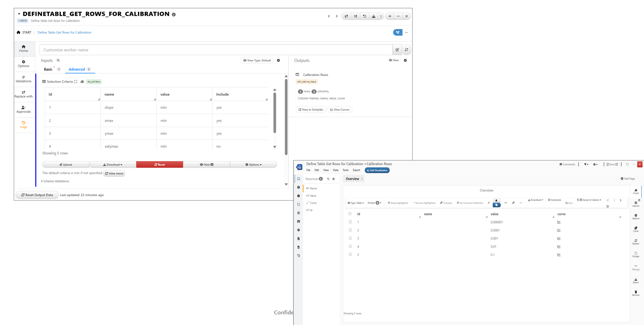Switch to the Basic inputs tab

pyautogui.click(x=48, y=69)
